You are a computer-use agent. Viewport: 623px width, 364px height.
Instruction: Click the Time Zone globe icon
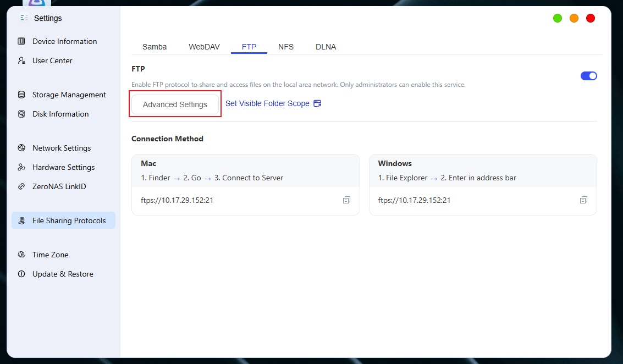[21, 255]
